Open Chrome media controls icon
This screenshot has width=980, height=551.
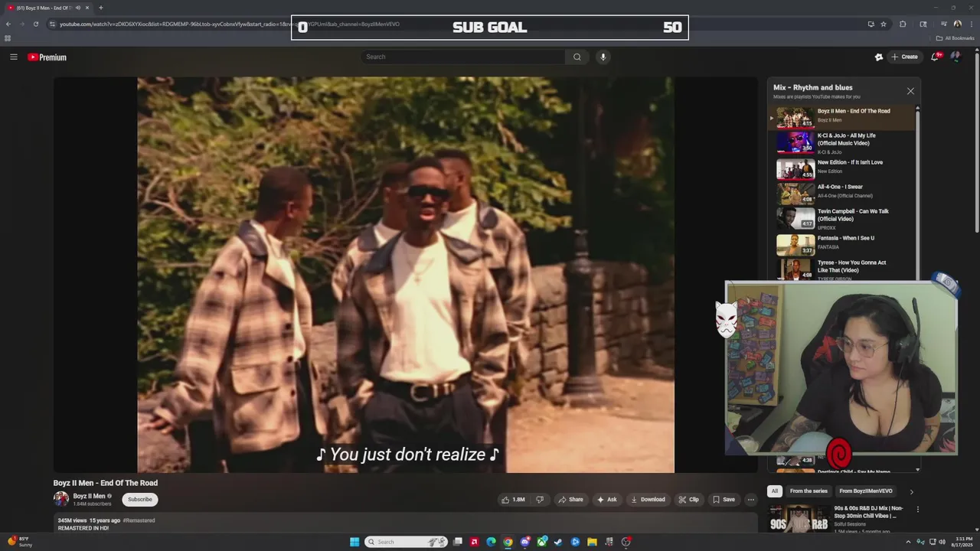point(944,24)
